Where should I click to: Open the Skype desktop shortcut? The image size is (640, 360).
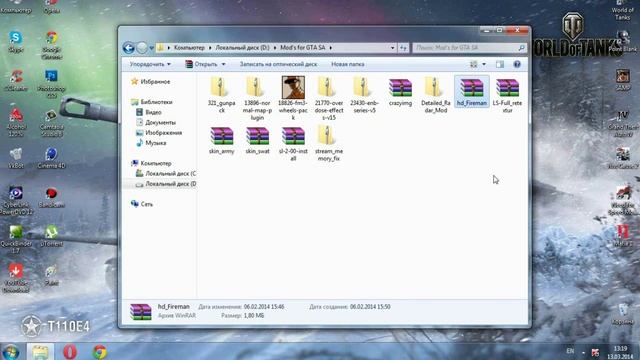[x=16, y=42]
